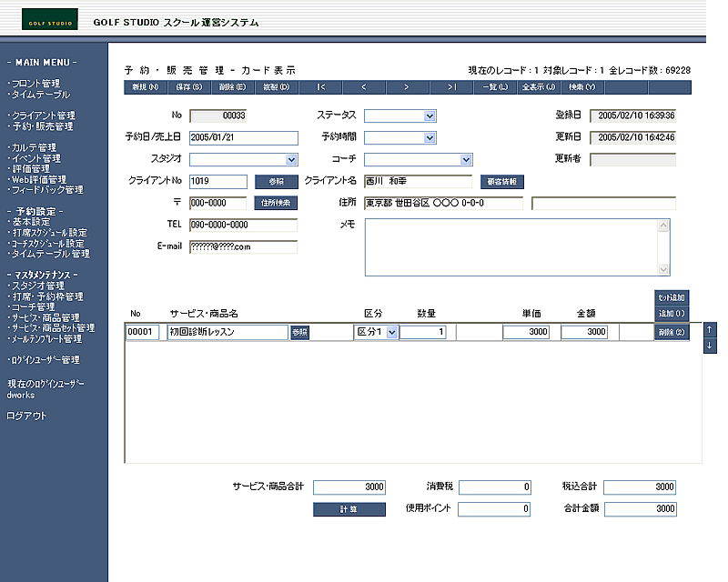Add item with 追加 (I) button
Screen dimensions: 728x582
[672, 313]
